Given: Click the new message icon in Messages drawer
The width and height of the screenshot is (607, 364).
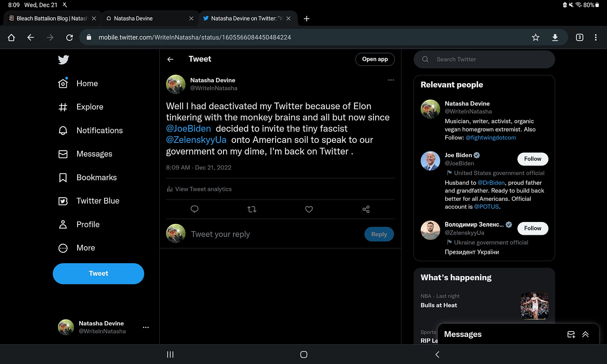Looking at the screenshot, I should point(571,334).
